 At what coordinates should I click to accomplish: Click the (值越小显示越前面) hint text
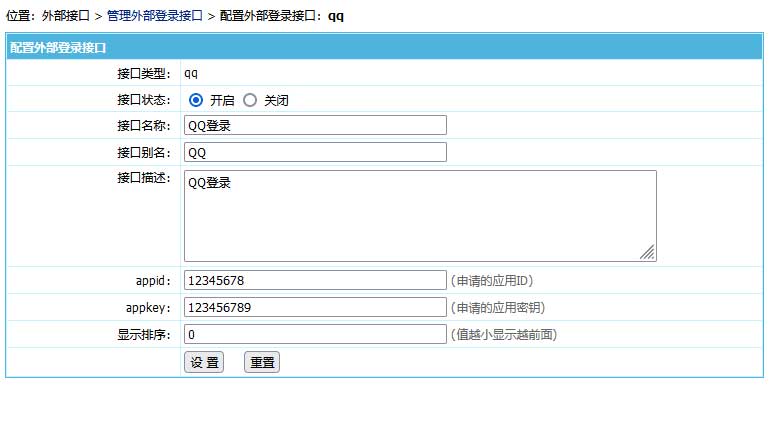click(x=503, y=334)
